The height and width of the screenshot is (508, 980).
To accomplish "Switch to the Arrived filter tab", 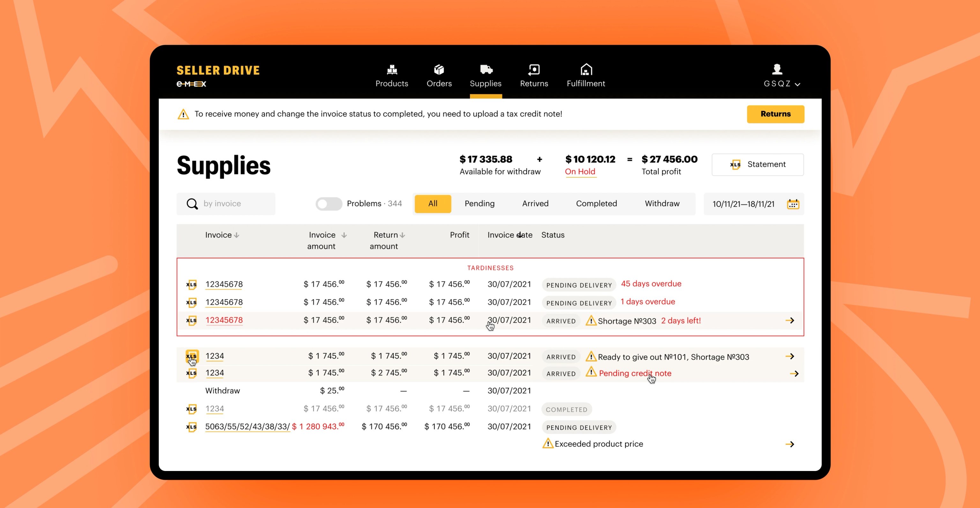I will (535, 204).
